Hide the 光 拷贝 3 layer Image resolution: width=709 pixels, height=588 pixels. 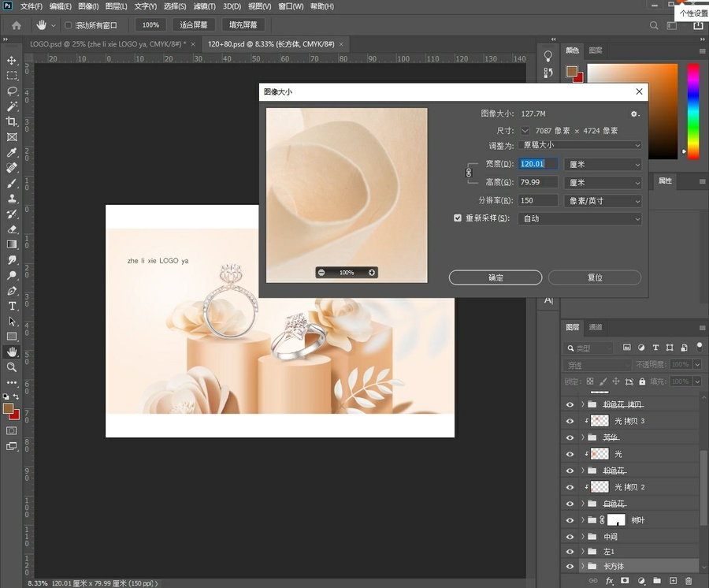[570, 421]
